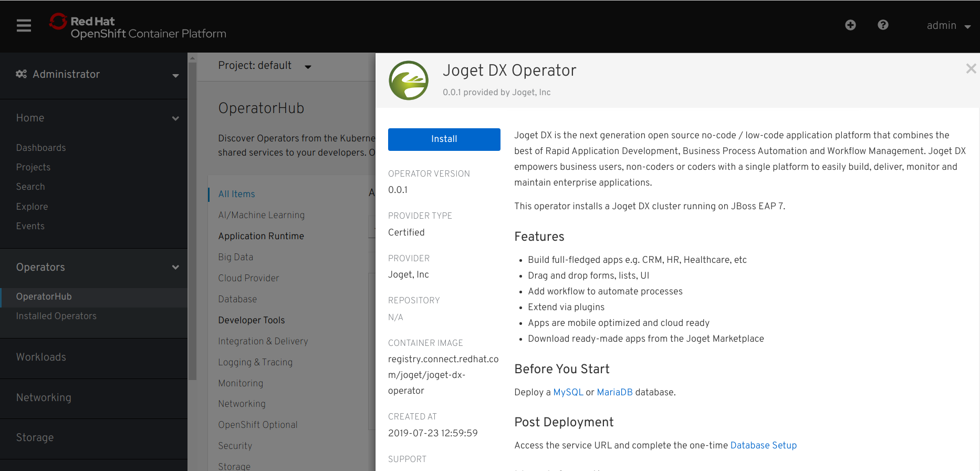This screenshot has width=980, height=471.
Task: Expand the Administrator perspective switcher
Action: (x=175, y=75)
